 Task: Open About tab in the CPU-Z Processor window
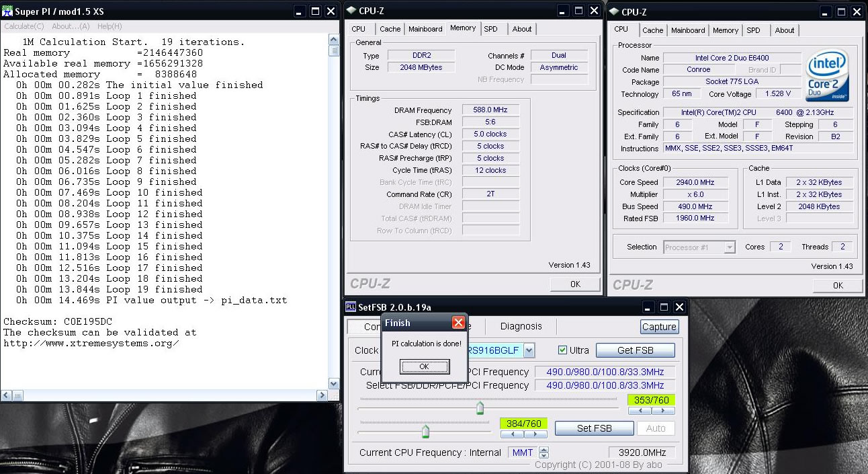pos(785,30)
